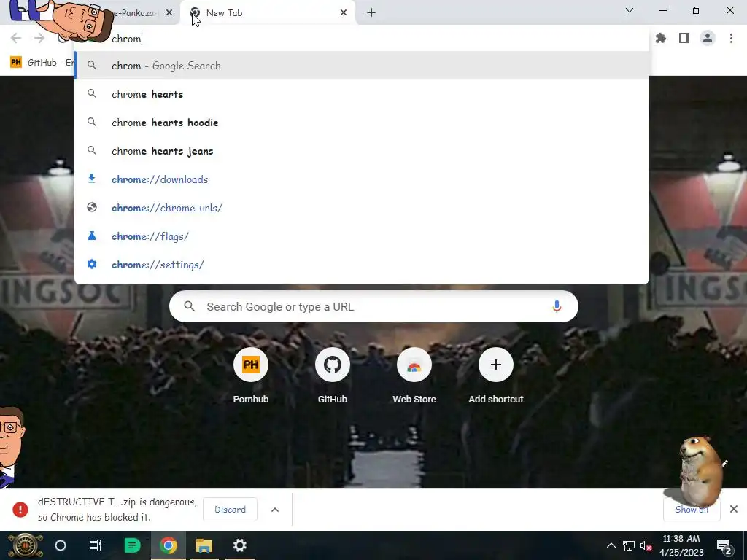The image size is (747, 560).
Task: Open Chrome's three-dot menu
Action: point(731,38)
